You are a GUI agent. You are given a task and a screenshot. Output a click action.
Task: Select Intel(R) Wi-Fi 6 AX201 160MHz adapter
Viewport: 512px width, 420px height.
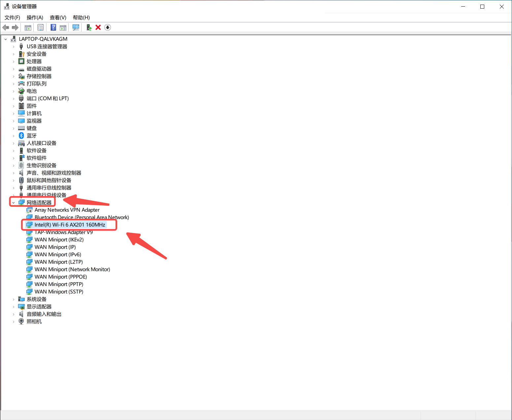tap(70, 225)
